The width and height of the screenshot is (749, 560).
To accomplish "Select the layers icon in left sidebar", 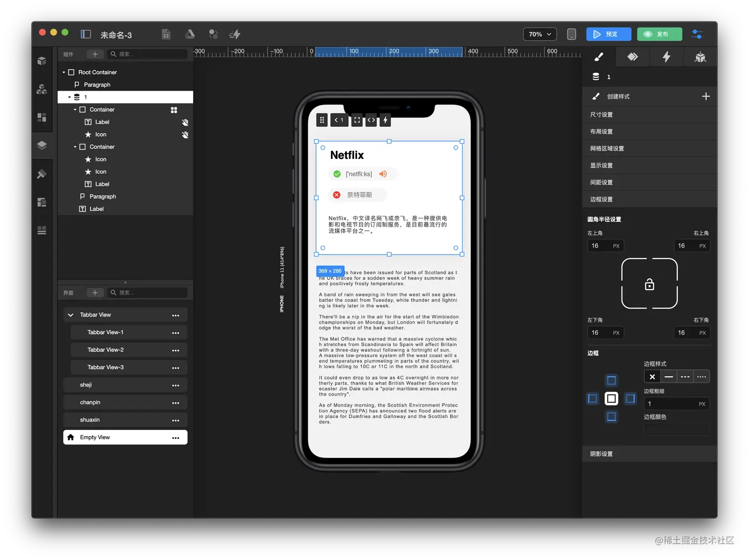I will tap(42, 145).
